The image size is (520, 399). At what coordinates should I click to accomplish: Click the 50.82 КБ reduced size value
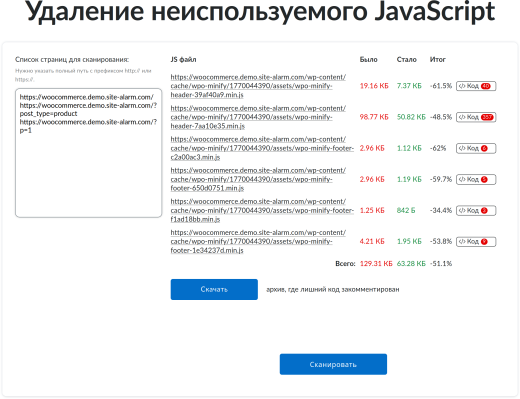(x=411, y=117)
